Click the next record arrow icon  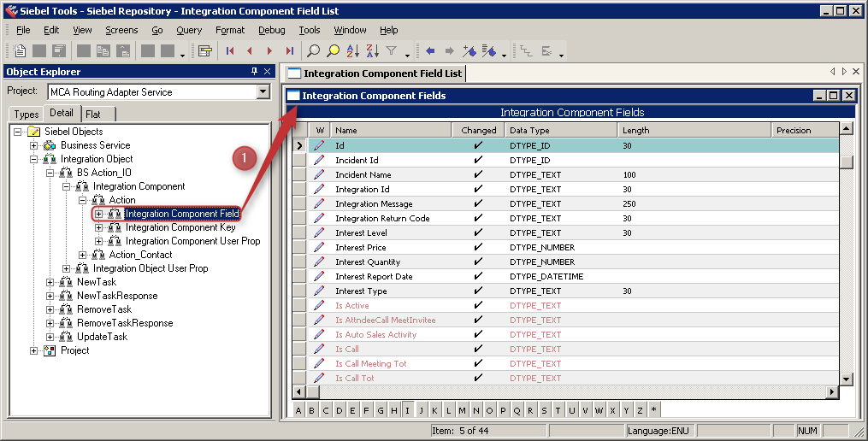[269, 51]
